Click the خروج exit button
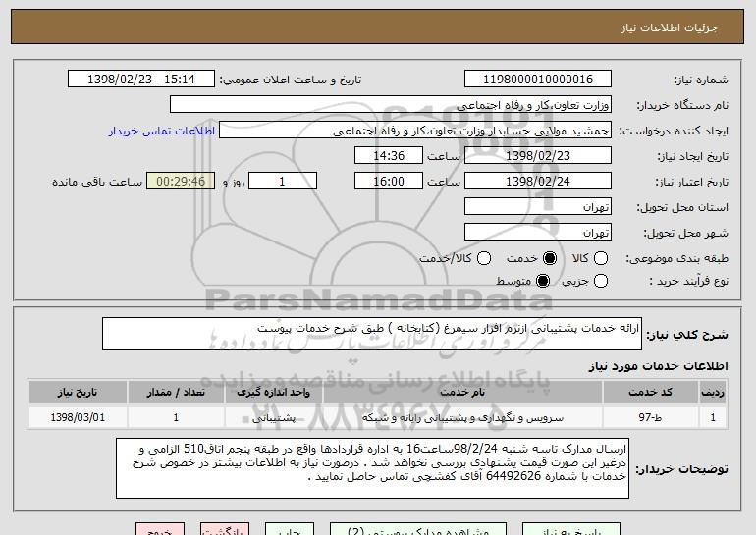This screenshot has height=535, width=756. coord(160,529)
